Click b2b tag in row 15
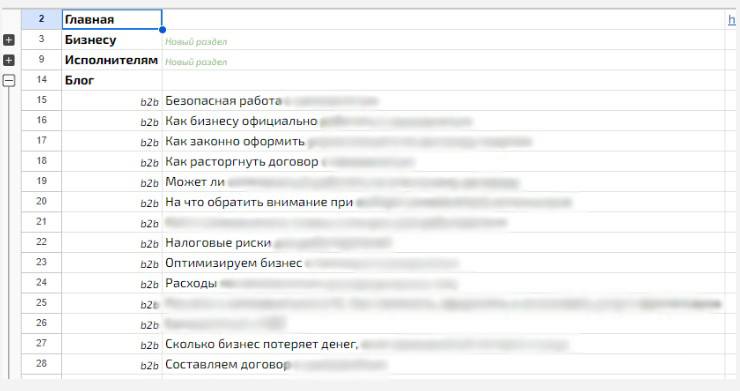The width and height of the screenshot is (740, 391). (149, 102)
